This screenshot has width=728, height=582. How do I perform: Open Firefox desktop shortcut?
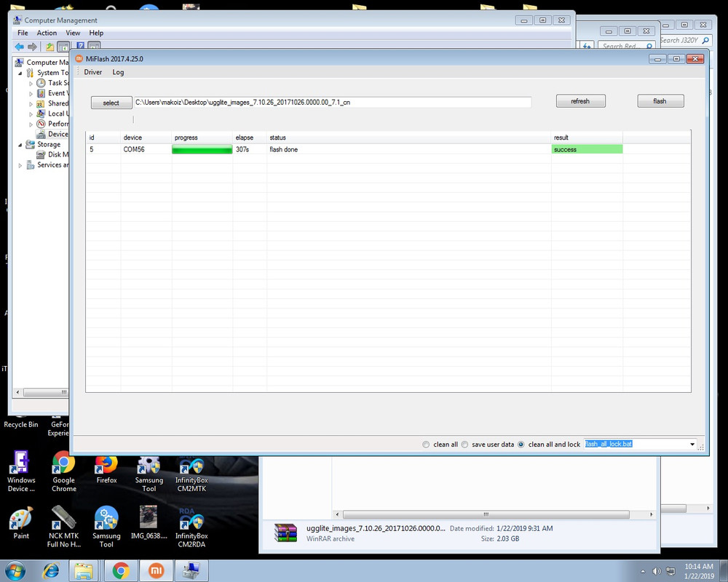106,468
